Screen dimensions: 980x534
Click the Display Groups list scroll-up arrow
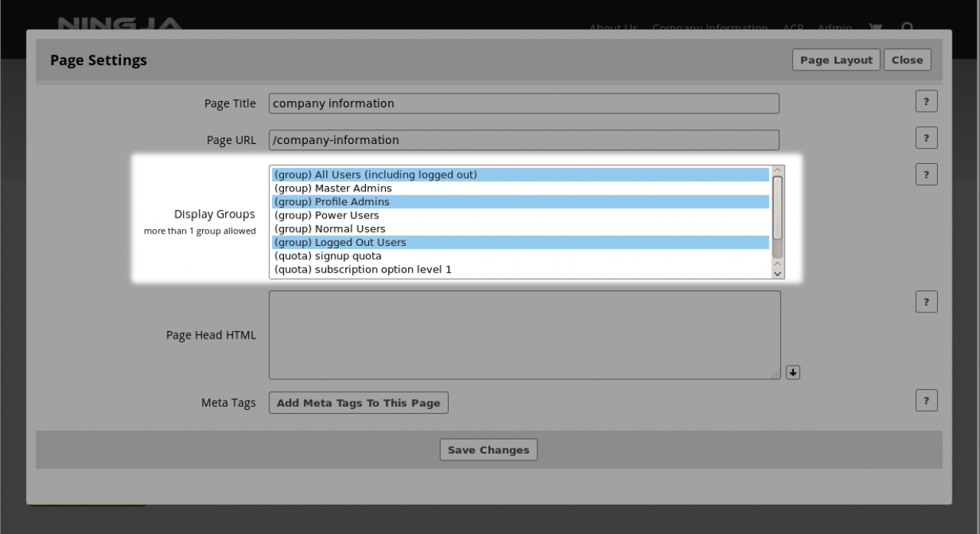click(x=778, y=171)
